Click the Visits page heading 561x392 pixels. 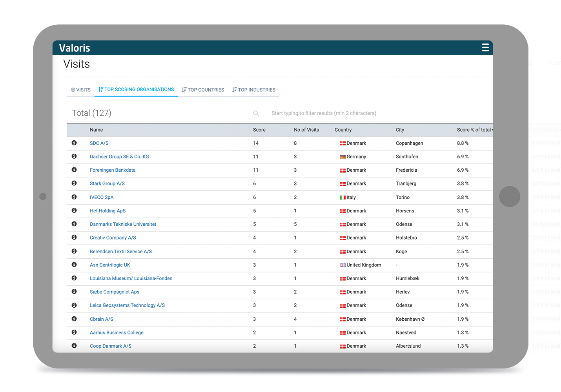(76, 64)
